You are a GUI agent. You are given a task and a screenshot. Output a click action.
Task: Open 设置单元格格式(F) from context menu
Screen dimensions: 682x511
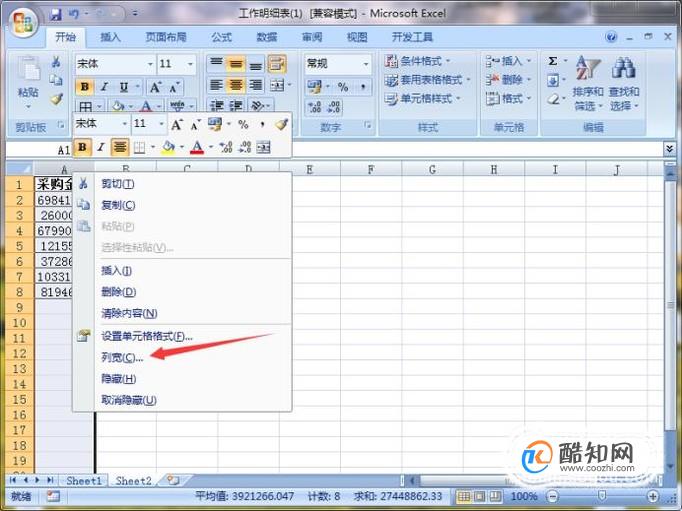(x=182, y=336)
